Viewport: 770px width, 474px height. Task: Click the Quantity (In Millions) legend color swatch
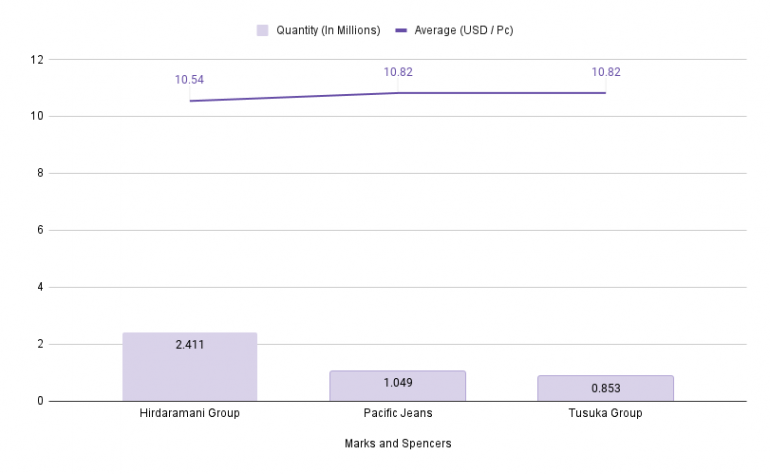coord(264,30)
